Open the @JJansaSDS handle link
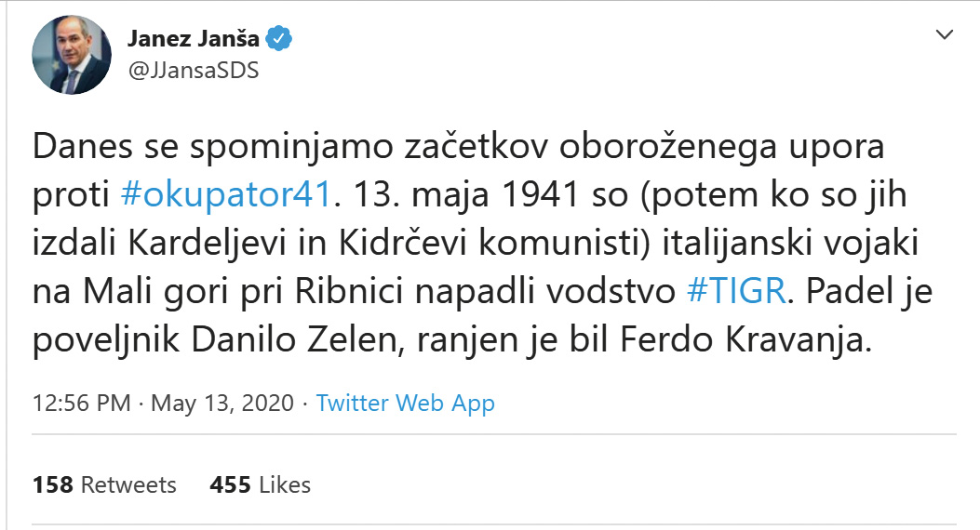980x530 pixels. coord(192,71)
